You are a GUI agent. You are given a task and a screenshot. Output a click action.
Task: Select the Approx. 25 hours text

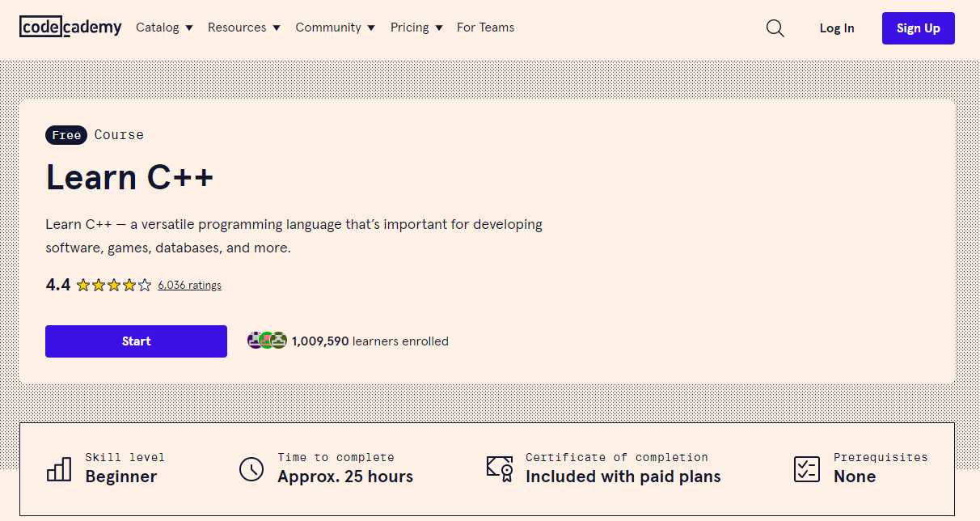pos(345,477)
